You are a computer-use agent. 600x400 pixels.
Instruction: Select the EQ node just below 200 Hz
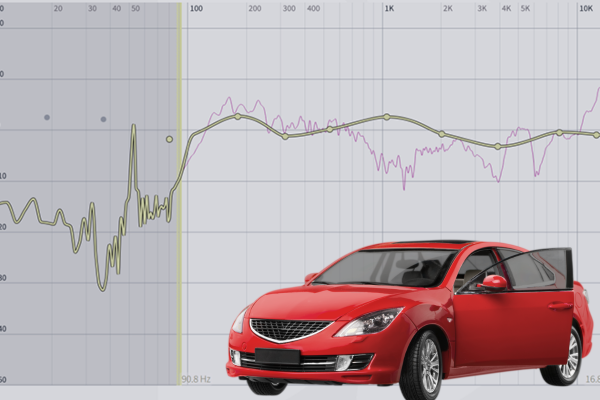pos(237,116)
